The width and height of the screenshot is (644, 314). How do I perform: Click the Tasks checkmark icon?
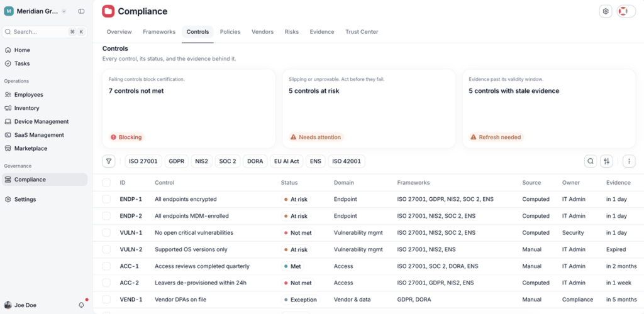click(x=8, y=63)
